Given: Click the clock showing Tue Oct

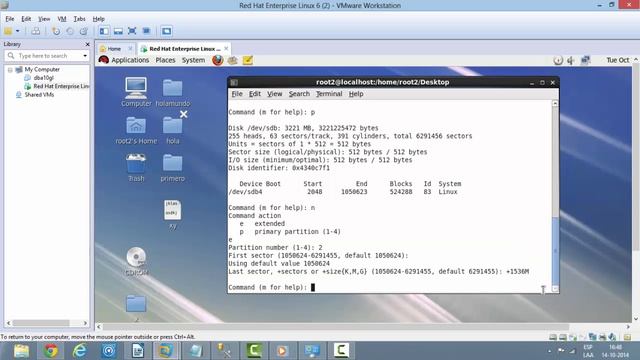Looking at the screenshot, I should coord(618,60).
